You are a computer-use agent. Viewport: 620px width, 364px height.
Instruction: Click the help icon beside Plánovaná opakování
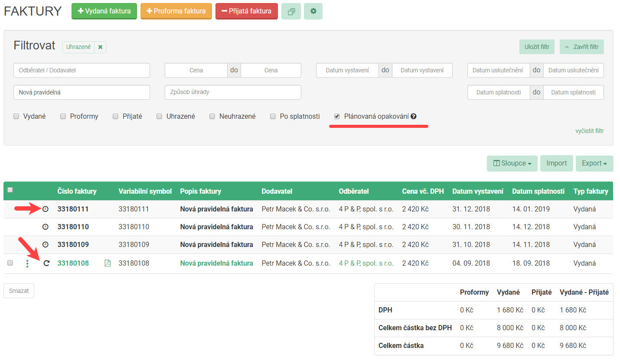414,117
